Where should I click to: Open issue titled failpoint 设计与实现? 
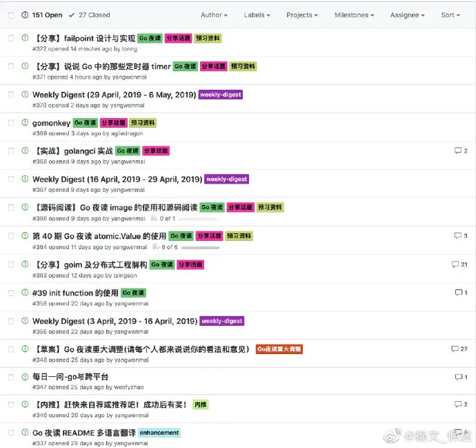tap(84, 38)
